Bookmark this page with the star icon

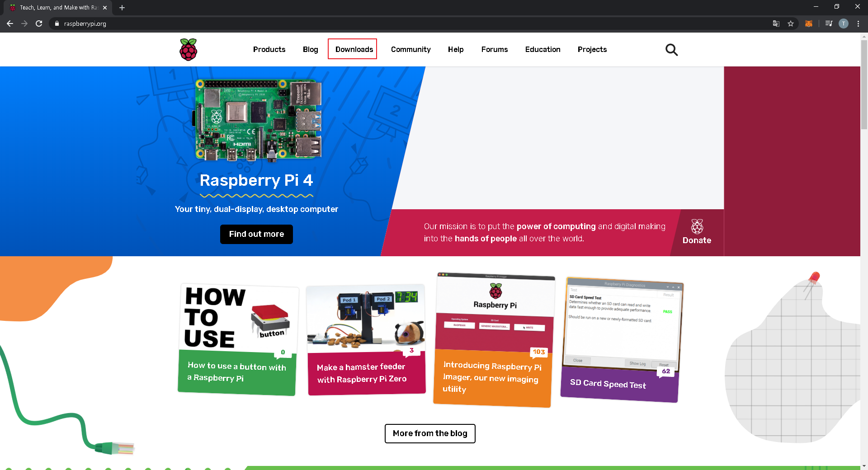pyautogui.click(x=791, y=23)
